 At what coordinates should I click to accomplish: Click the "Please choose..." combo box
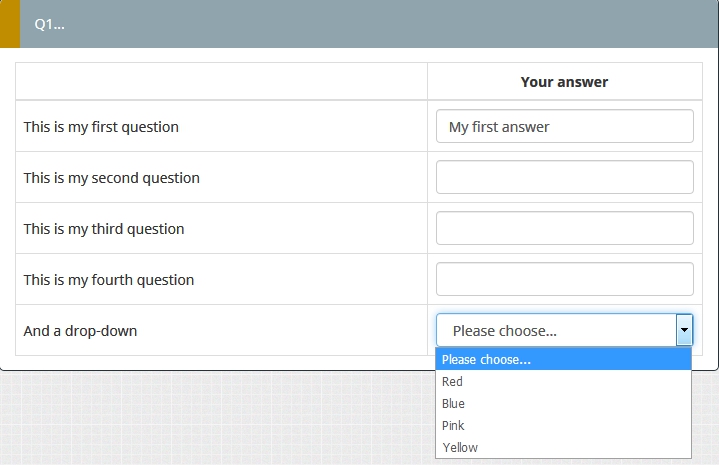tap(556, 330)
